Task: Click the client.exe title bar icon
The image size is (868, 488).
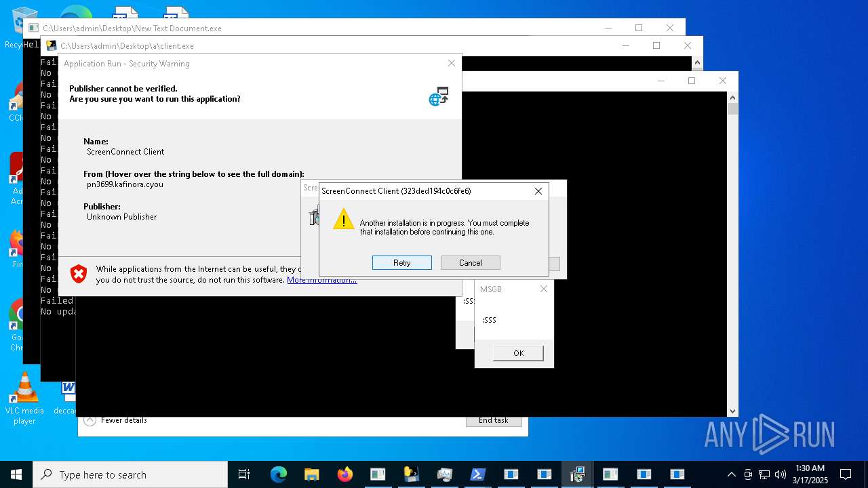Action: 51,45
